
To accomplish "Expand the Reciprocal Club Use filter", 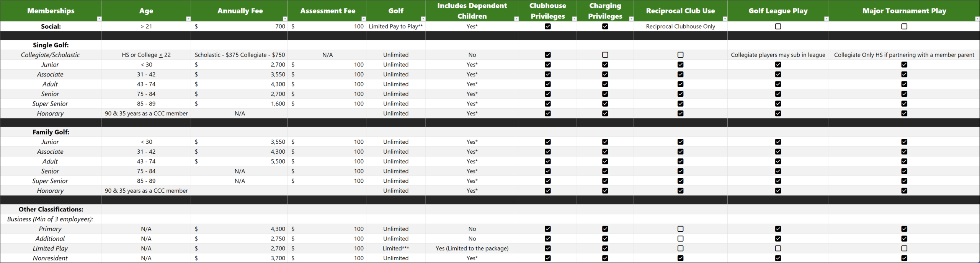I will (x=725, y=19).
